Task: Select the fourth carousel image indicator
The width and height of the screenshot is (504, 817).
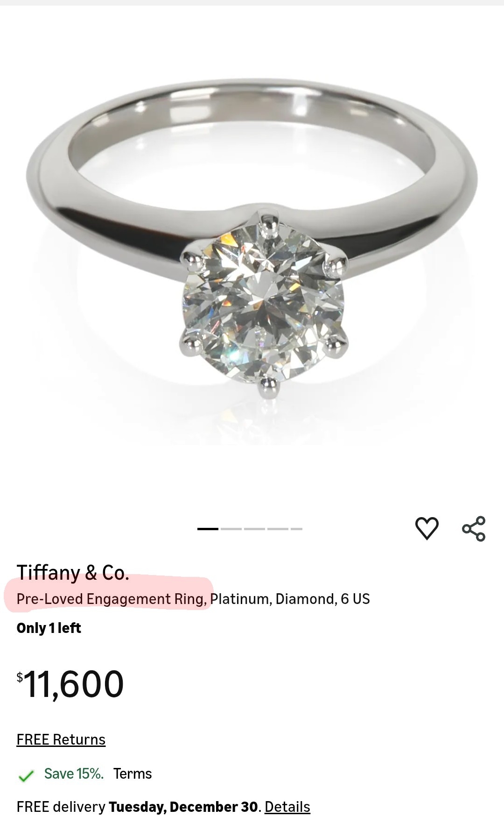Action: pos(278,529)
